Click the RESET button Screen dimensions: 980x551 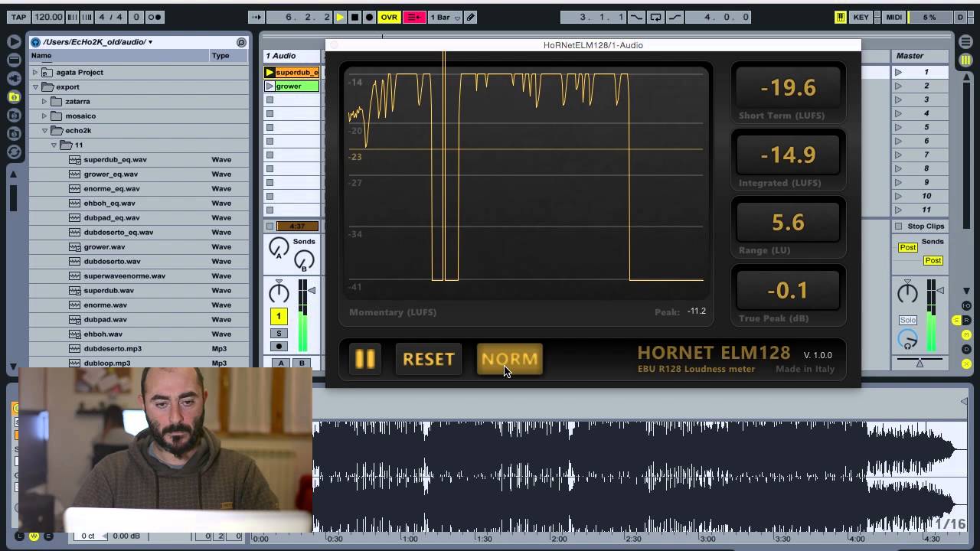[x=429, y=359]
